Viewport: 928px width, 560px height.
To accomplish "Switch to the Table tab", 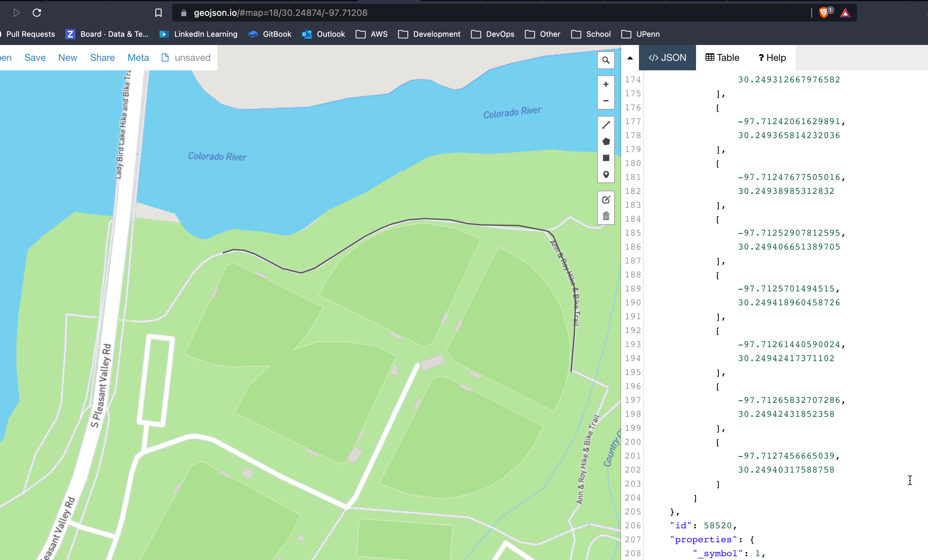I will point(722,58).
